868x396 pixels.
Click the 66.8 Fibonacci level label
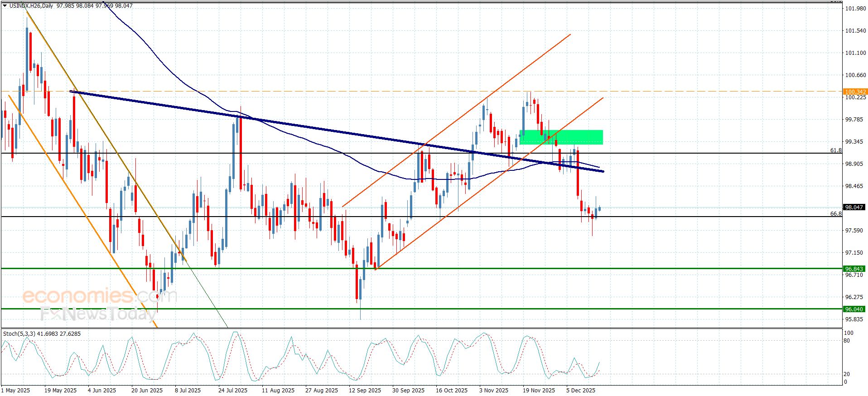[x=835, y=213]
